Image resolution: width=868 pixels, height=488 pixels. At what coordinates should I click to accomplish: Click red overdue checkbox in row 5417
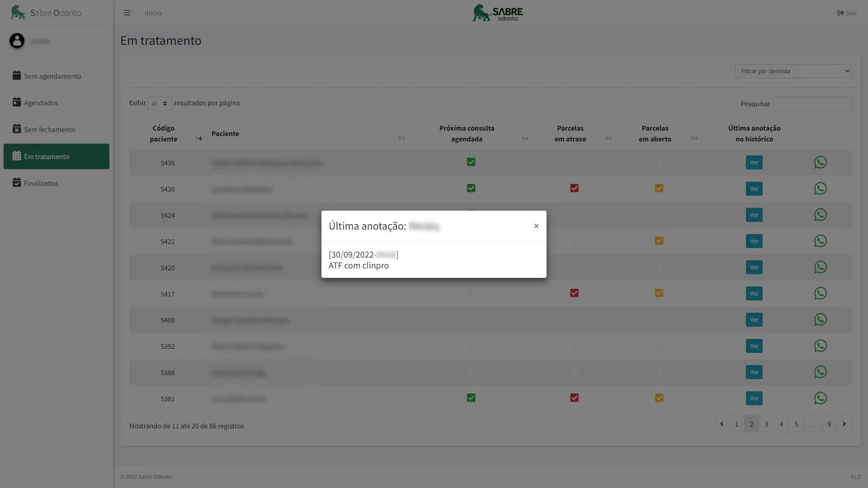(574, 293)
